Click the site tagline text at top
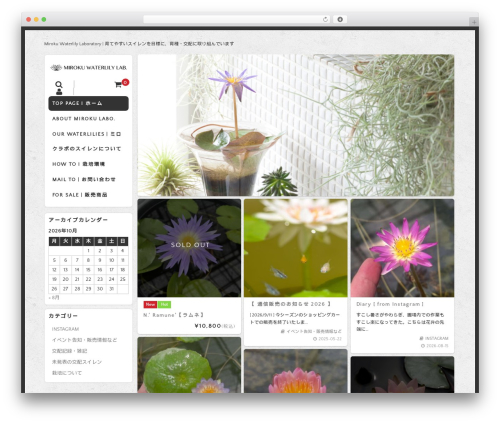500x423 pixels. tap(139, 44)
